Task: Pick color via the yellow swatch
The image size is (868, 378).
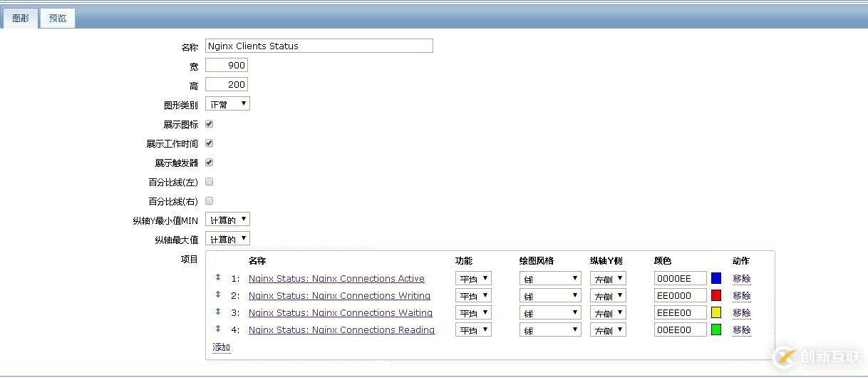Action: pos(716,312)
